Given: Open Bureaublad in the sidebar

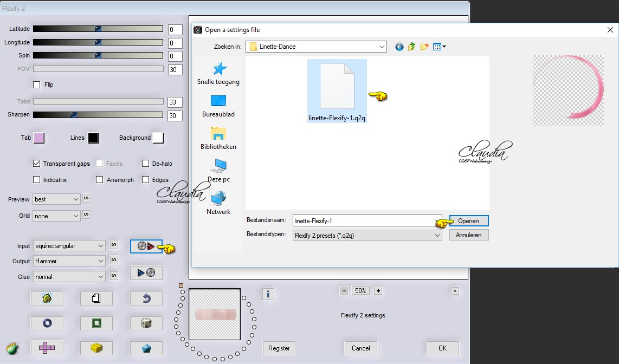Looking at the screenshot, I should pos(218,106).
